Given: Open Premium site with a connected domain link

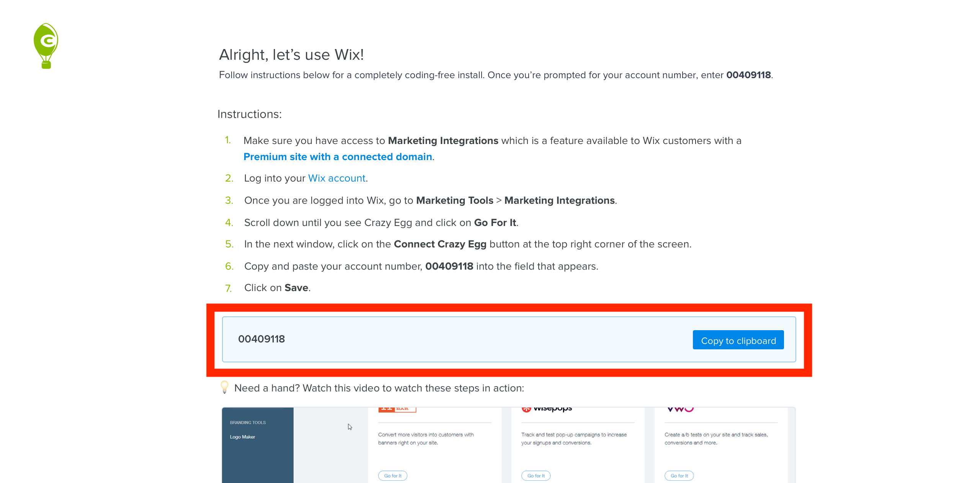Looking at the screenshot, I should (338, 157).
